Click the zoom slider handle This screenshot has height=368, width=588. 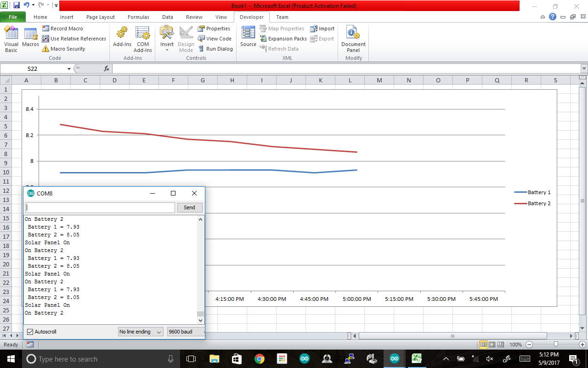coord(556,345)
